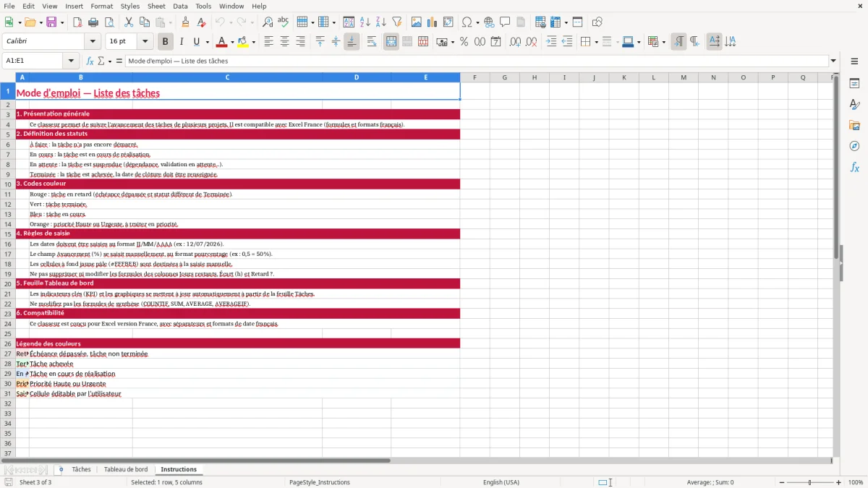Toggle Freeze Rows and Columns
The width and height of the screenshot is (868, 488).
coord(556,22)
